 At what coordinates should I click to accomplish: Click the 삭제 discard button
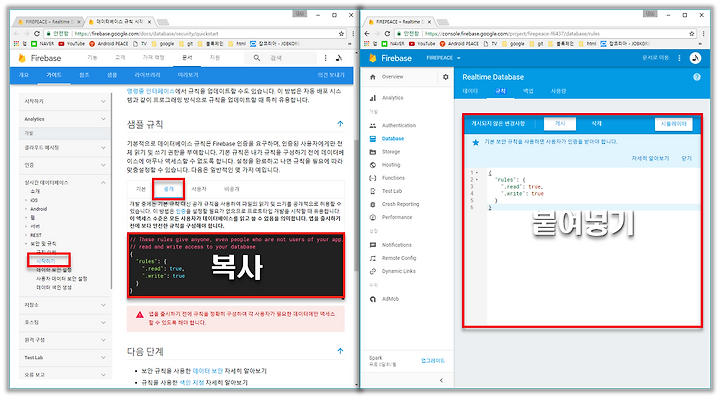point(596,123)
